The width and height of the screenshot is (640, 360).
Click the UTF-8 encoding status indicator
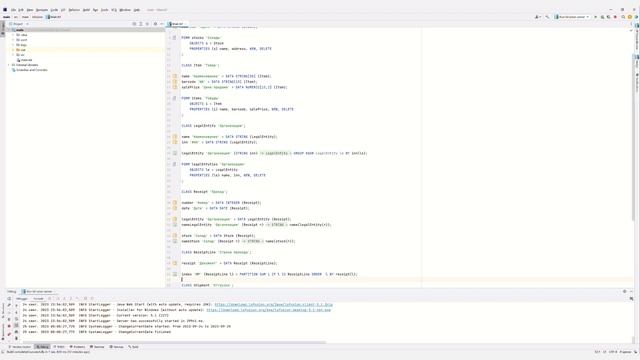[x=613, y=352]
